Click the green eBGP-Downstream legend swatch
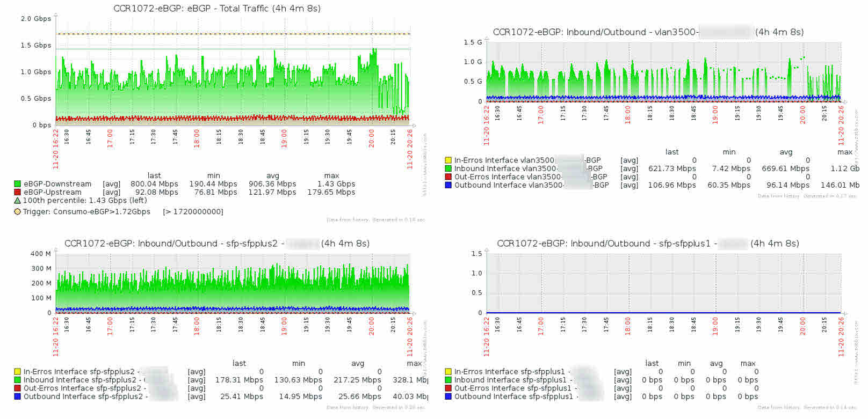The height and width of the screenshot is (419, 868). pyautogui.click(x=17, y=184)
